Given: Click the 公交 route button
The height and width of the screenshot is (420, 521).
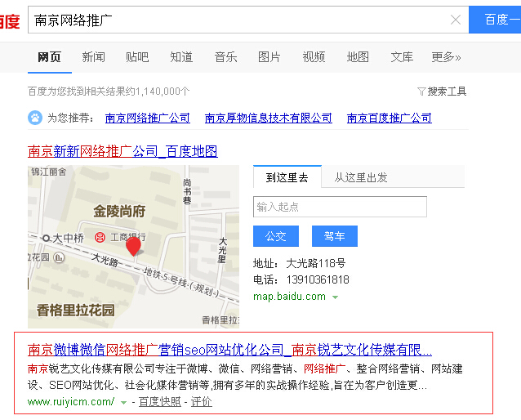Looking at the screenshot, I should (275, 236).
